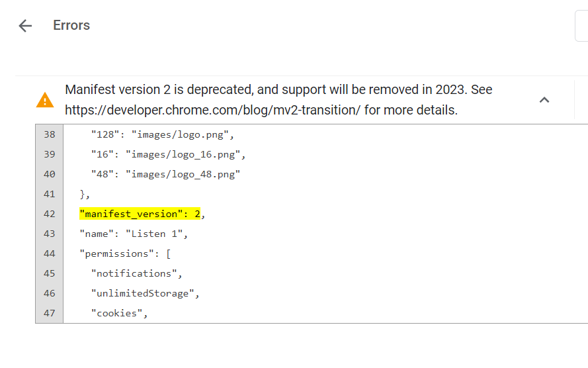The image size is (588, 368).
Task: Click the orange warning triangle icon
Action: [x=45, y=100]
